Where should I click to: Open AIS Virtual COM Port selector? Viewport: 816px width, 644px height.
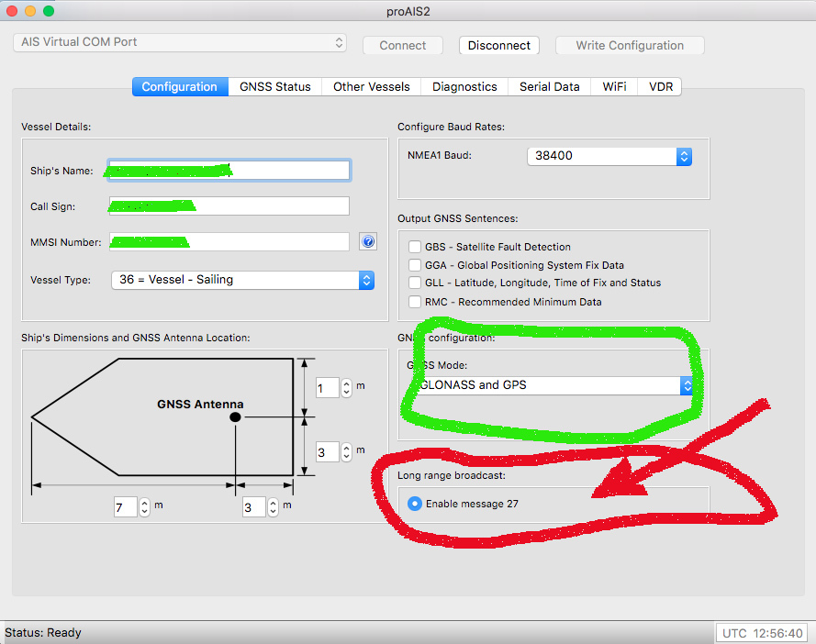[180, 43]
